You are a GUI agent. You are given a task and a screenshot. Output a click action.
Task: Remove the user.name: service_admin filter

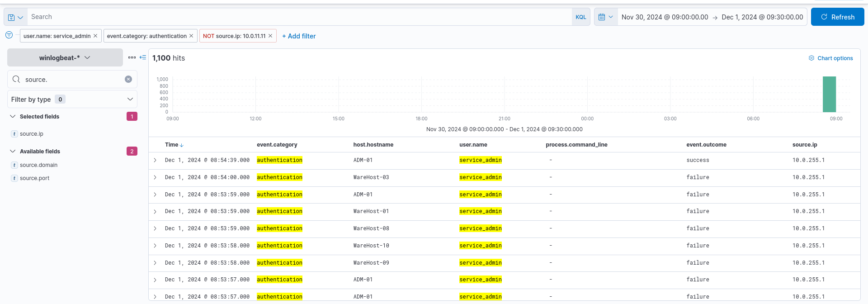[95, 36]
